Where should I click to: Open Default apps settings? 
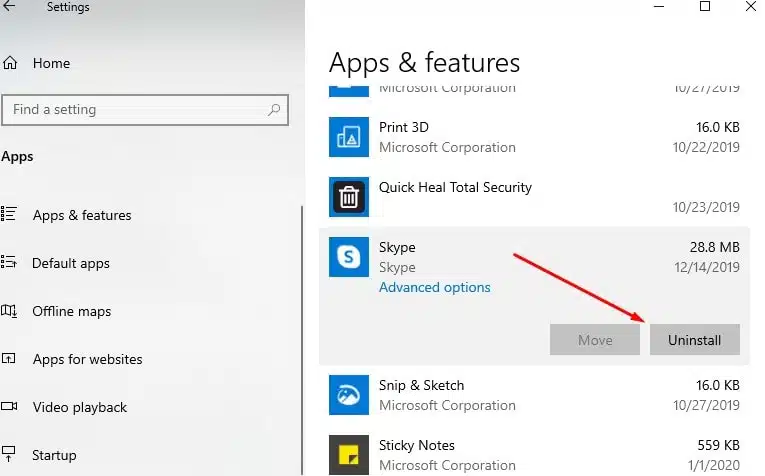click(71, 263)
